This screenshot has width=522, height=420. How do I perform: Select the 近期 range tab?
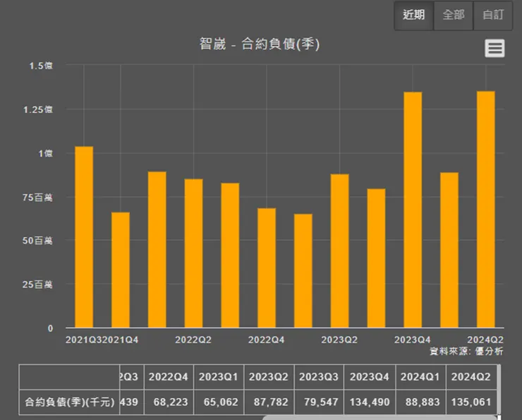414,16
